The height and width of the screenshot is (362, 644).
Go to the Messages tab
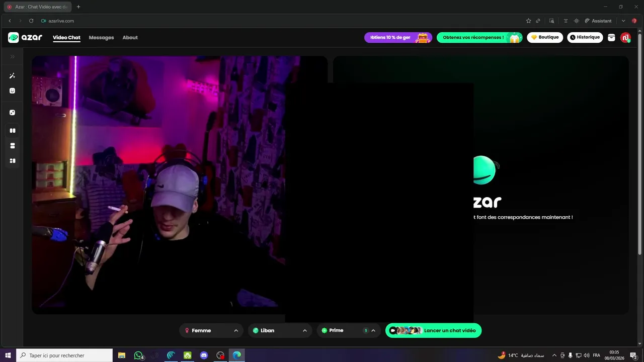point(101,38)
